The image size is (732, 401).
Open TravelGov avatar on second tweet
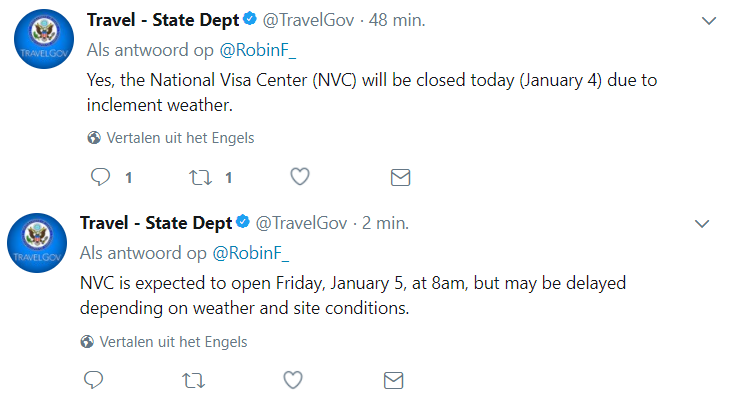click(37, 243)
